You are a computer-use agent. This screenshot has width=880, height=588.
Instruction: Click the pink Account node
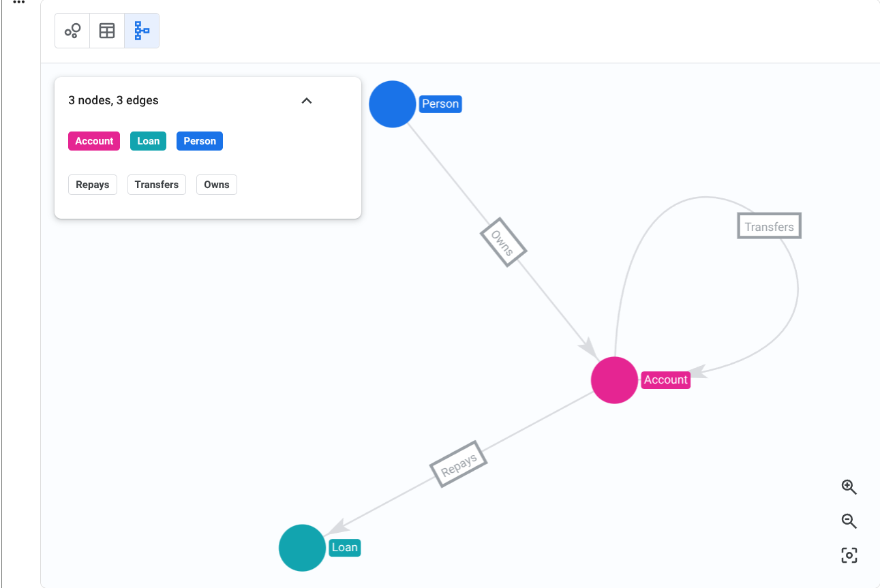[x=614, y=380]
